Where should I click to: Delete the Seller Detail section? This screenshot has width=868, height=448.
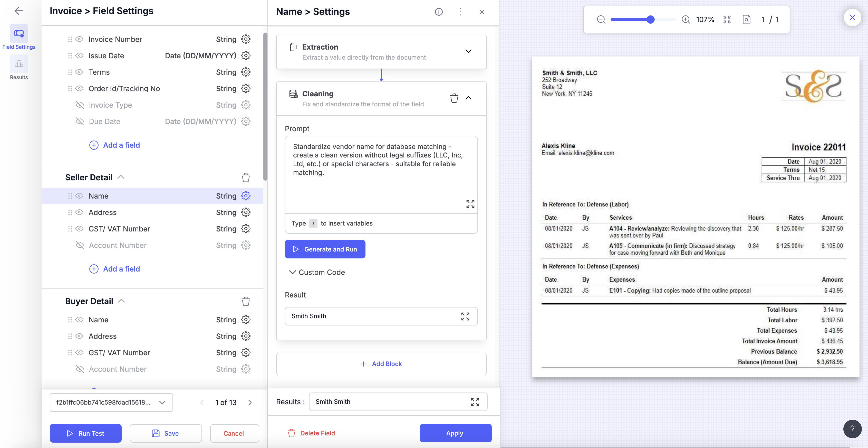click(246, 178)
